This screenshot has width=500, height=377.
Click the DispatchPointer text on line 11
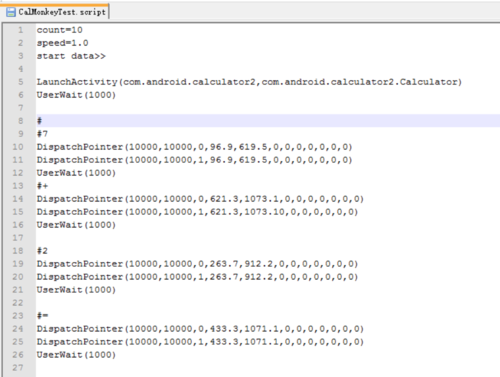click(194, 160)
